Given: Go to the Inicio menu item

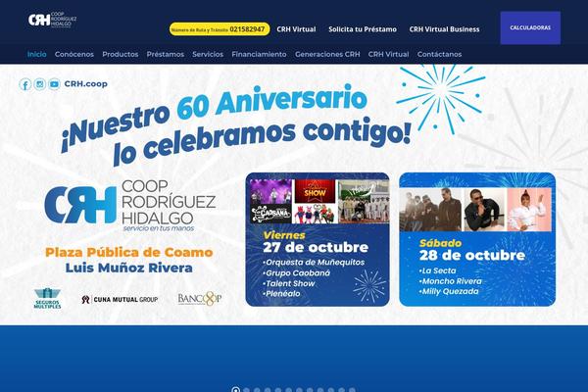Looking at the screenshot, I should point(37,55).
